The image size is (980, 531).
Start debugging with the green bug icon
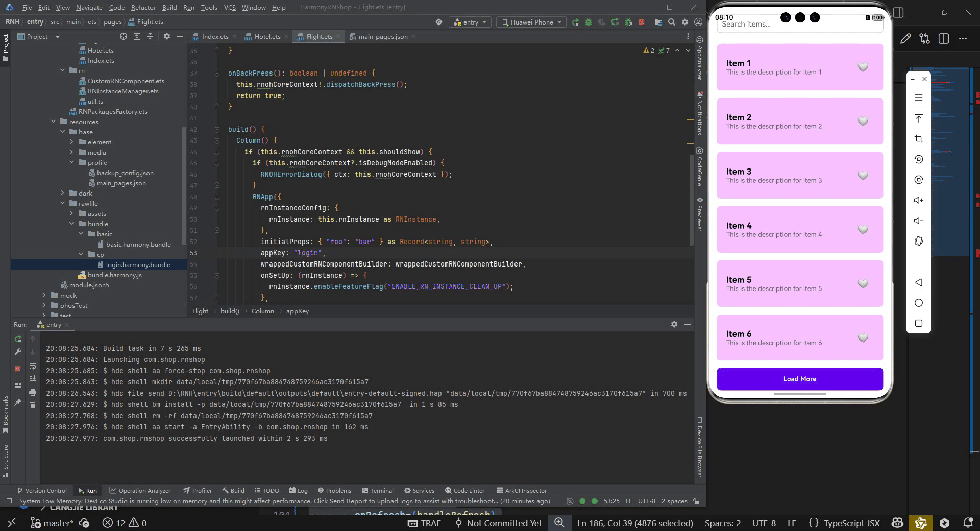click(x=589, y=22)
